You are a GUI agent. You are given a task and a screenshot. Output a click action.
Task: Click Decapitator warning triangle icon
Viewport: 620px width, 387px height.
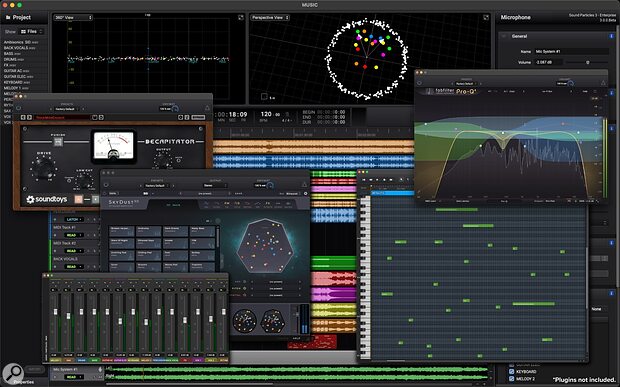coord(207,108)
